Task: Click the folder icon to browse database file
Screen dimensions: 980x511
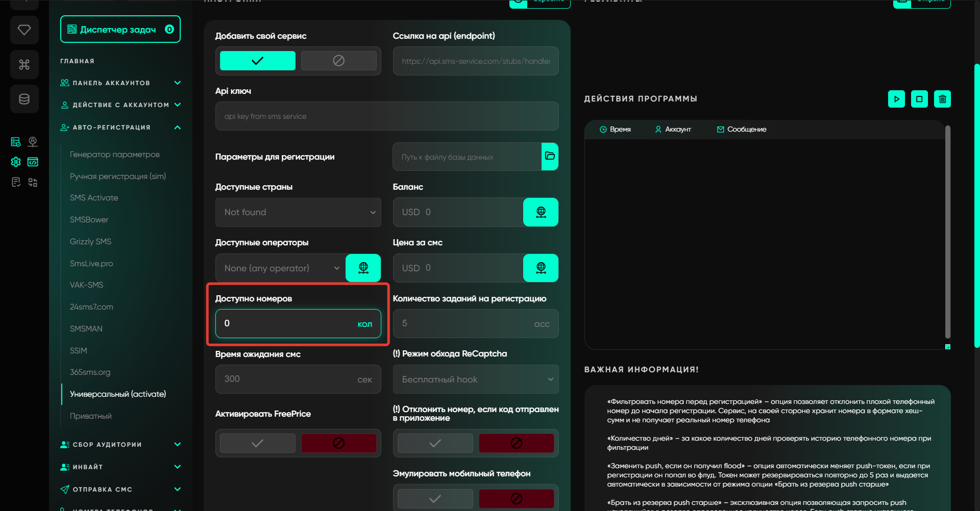Action: (x=550, y=157)
